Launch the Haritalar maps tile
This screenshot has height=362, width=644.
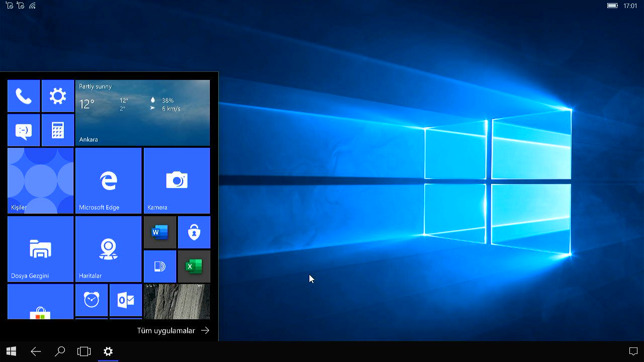point(108,249)
